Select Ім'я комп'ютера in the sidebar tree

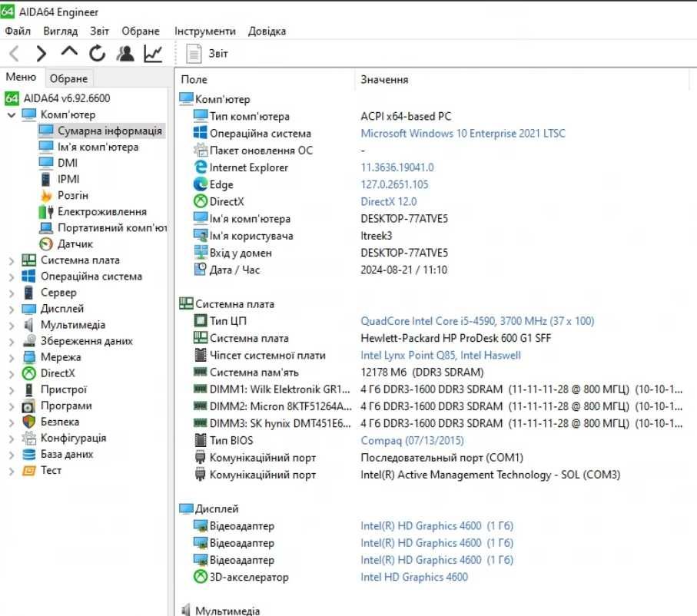(x=98, y=147)
